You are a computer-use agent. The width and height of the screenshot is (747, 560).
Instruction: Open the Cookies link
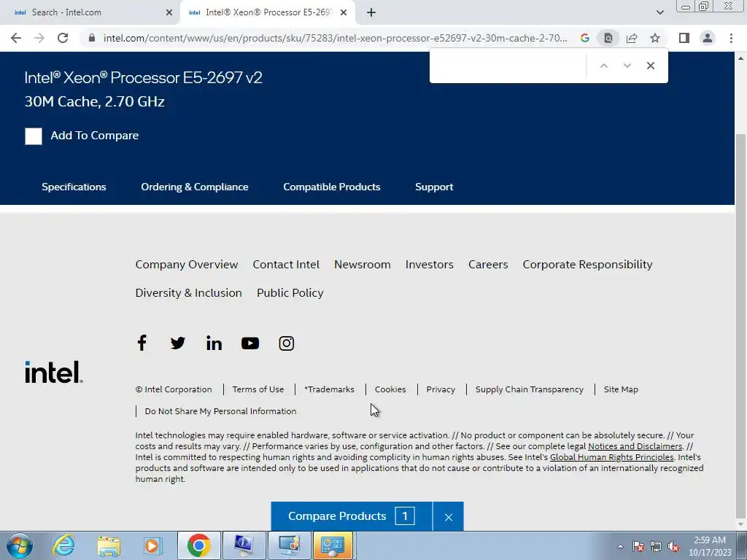tap(390, 389)
